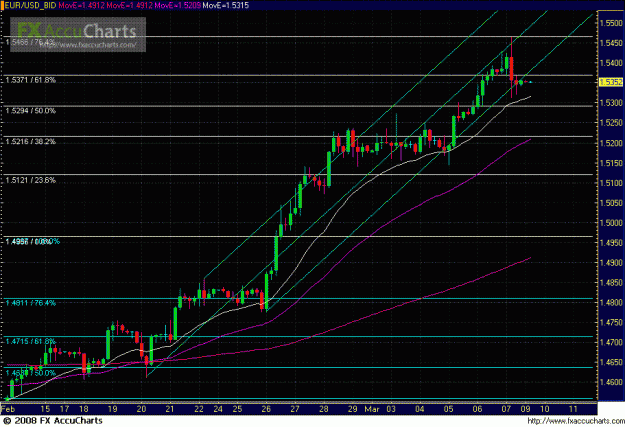The image size is (625, 427).
Task: Click the 19 label on the date axis
Action: tap(112, 409)
